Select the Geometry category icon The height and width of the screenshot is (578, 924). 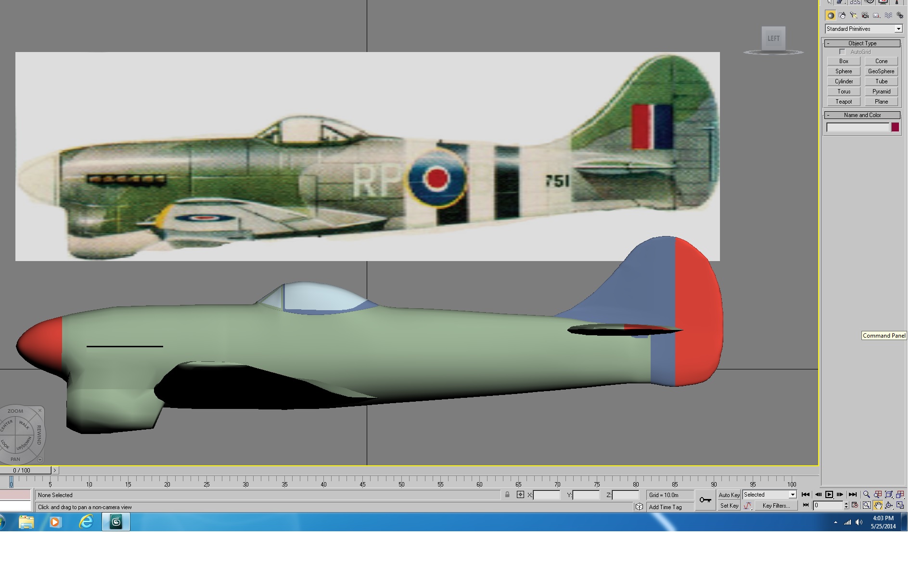coord(830,15)
